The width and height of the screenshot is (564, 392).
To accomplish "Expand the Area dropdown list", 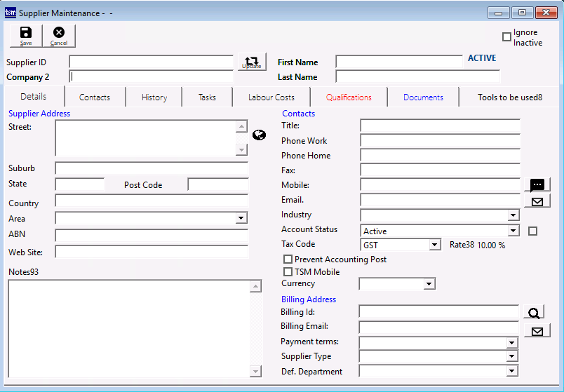I will [x=241, y=219].
